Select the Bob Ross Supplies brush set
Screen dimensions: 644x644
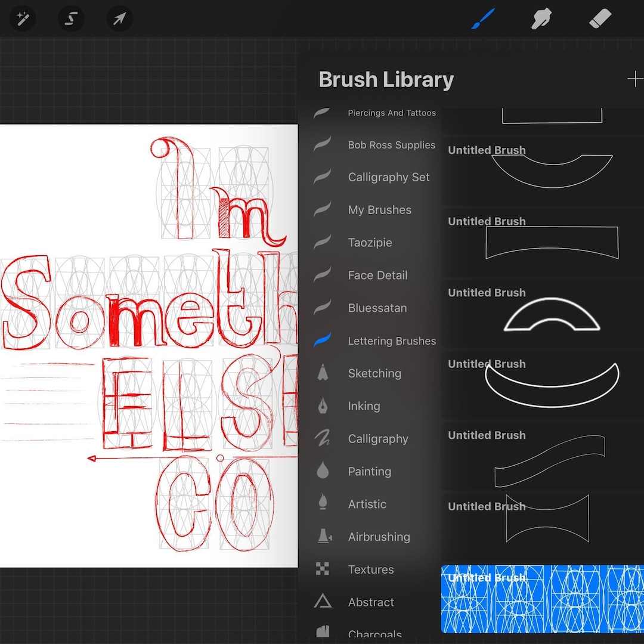click(391, 145)
